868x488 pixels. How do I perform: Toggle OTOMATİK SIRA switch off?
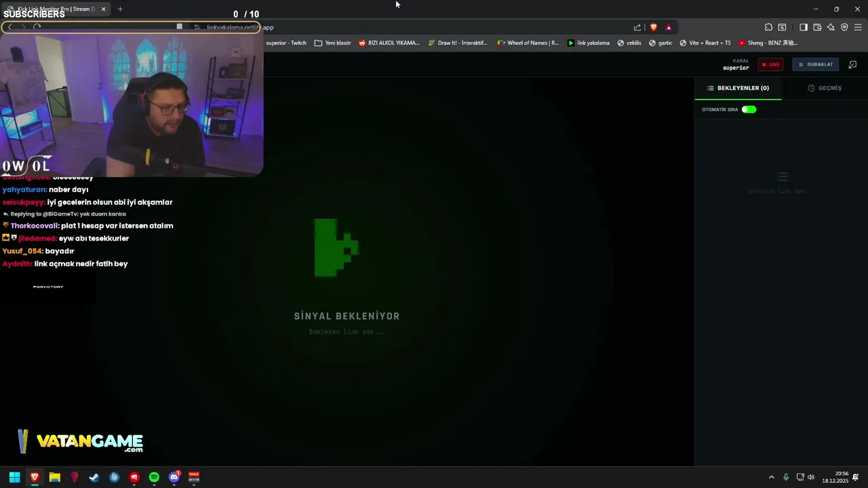(x=749, y=109)
